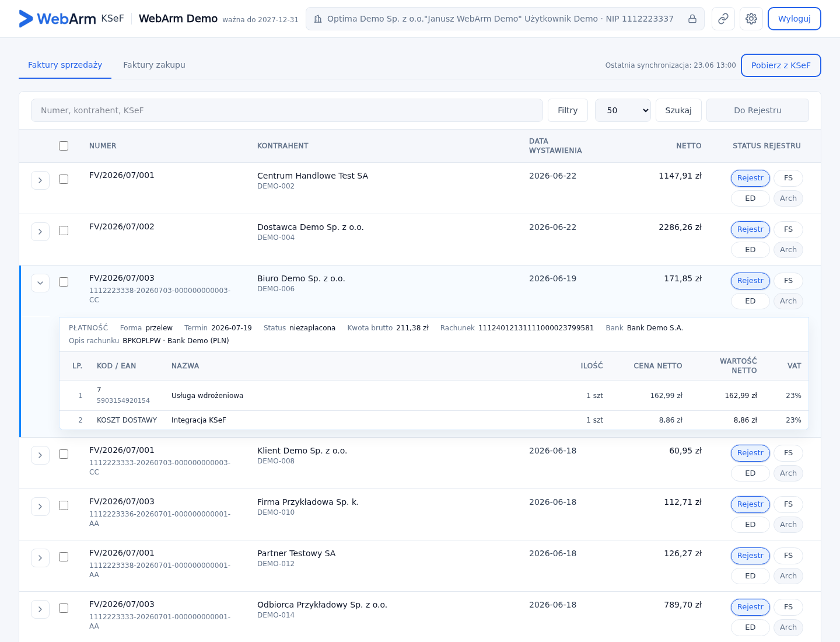Click the Rejestr status for Klient Demo invoice
Screen dimensions: 840x642
click(x=750, y=453)
